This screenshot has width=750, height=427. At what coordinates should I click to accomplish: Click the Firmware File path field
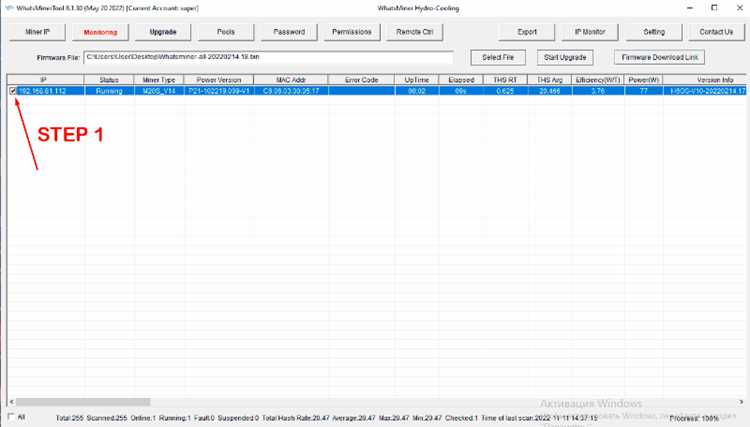pos(268,57)
